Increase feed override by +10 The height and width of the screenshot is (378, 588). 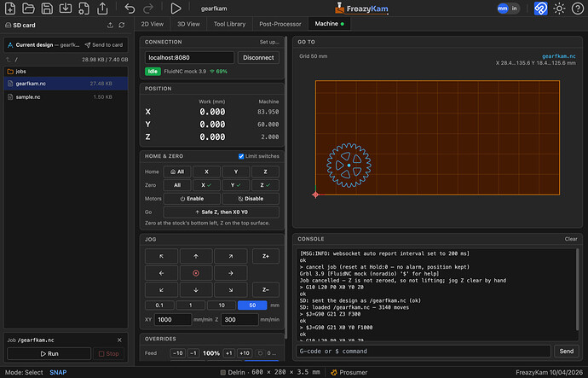point(244,353)
